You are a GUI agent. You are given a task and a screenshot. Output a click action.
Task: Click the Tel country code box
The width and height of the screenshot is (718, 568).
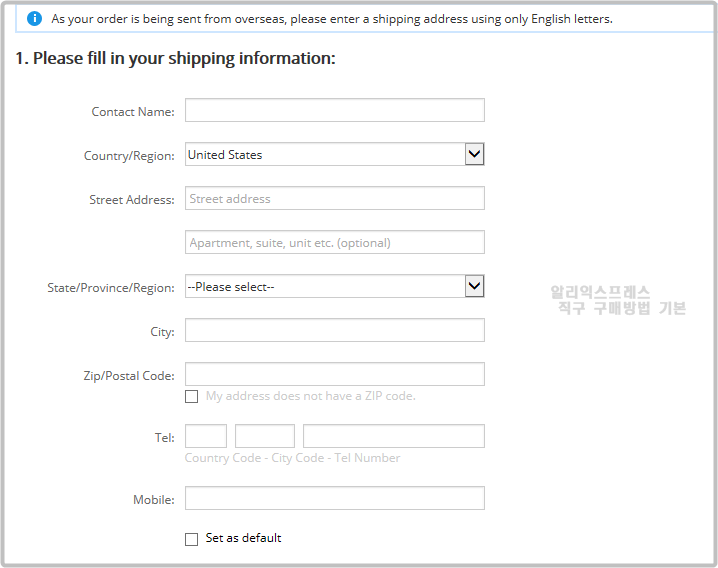[206, 436]
